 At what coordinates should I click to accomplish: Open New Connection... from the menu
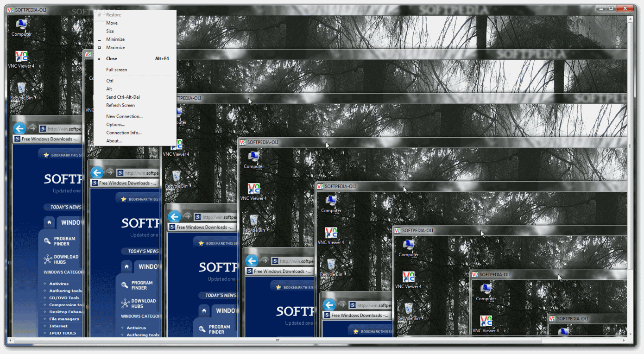[x=135, y=116]
